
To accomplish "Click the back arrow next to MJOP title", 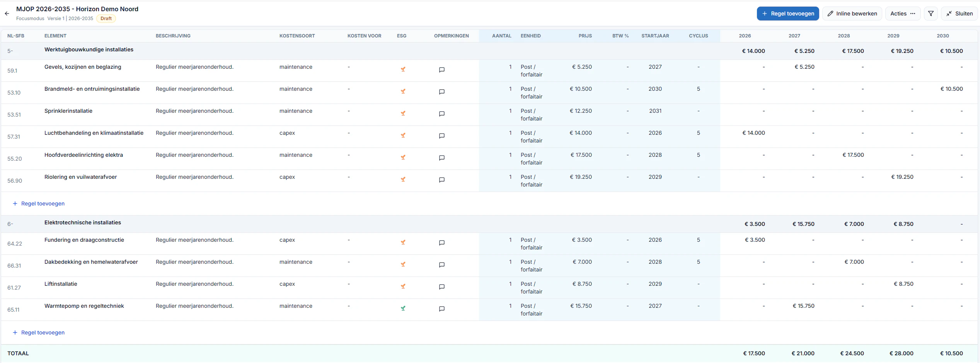I will click(7, 14).
